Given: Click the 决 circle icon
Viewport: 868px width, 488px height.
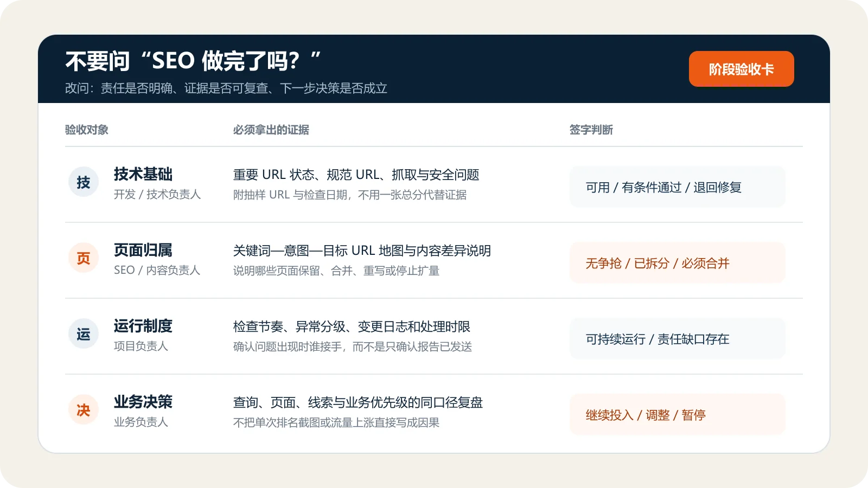Looking at the screenshot, I should tap(84, 410).
